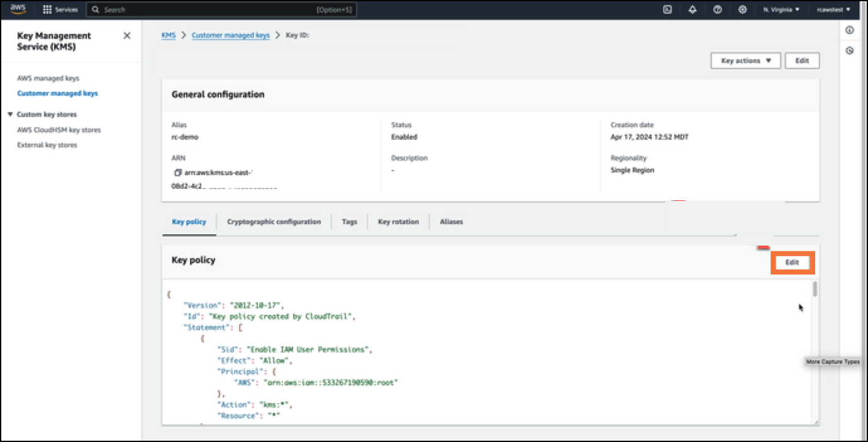Switch to the Aliases tab
The height and width of the screenshot is (442, 868).
tap(451, 222)
